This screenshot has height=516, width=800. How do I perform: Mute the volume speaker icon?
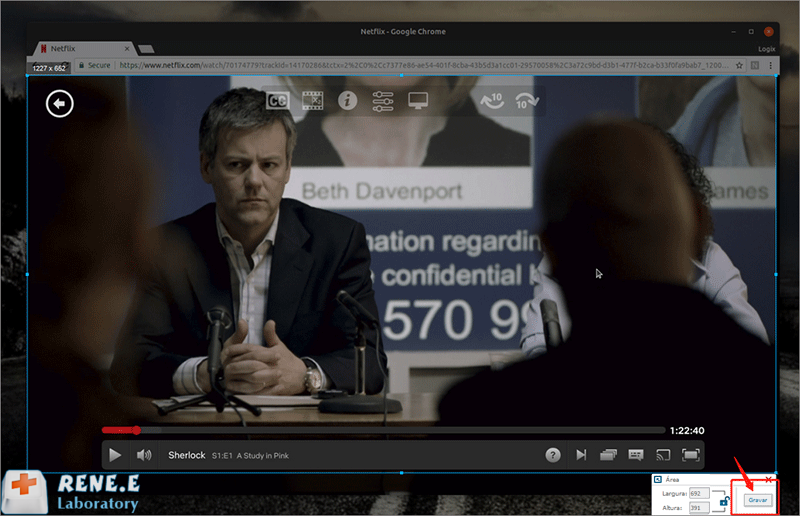(144, 455)
